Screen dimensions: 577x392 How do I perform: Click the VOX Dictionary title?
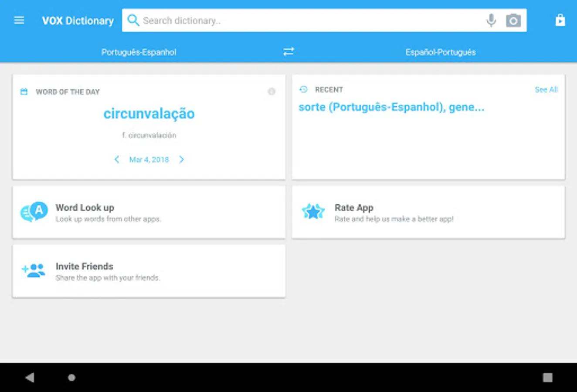78,20
